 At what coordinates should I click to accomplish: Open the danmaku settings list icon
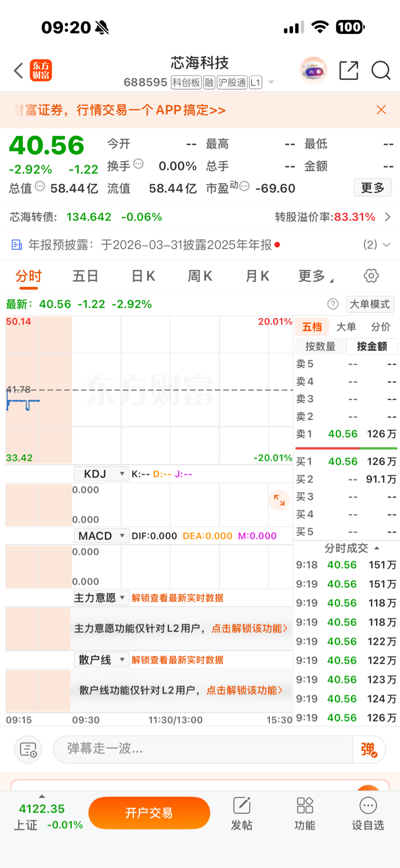click(28, 750)
